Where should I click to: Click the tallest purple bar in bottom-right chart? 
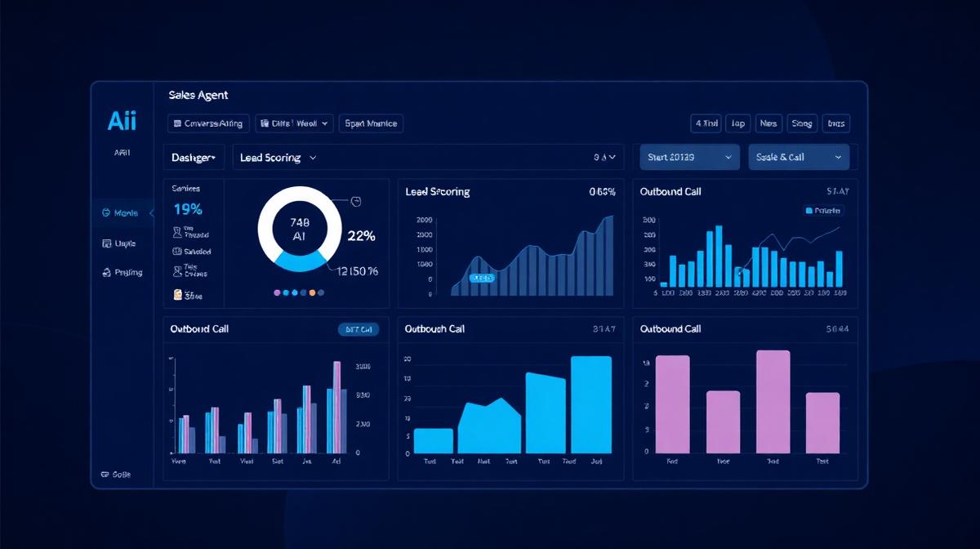coord(773,401)
